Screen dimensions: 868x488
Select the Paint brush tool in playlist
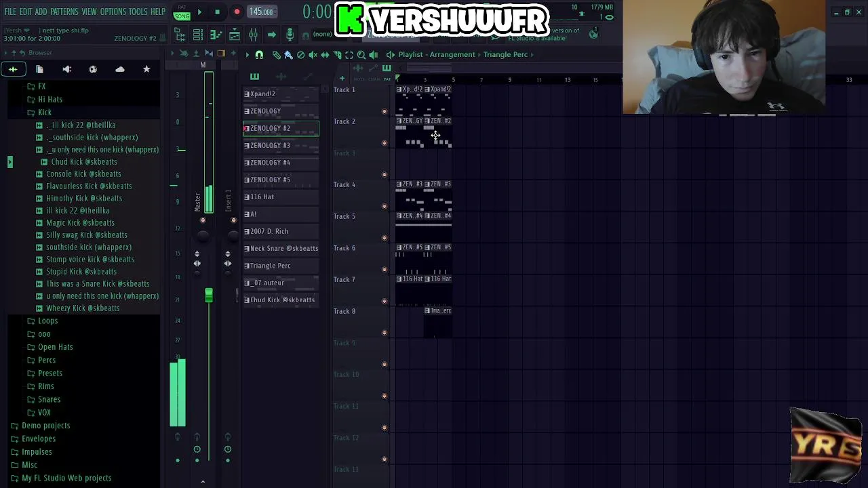point(288,54)
